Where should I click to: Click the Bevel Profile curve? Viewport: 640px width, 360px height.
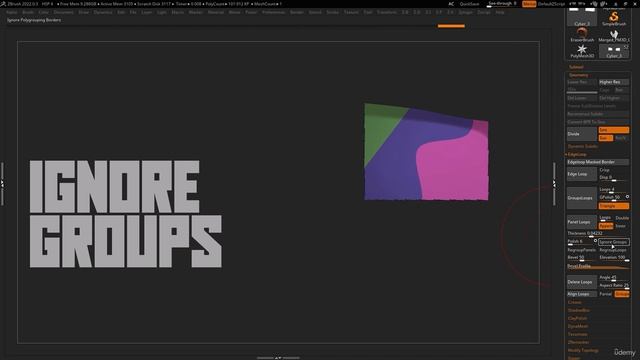598,266
